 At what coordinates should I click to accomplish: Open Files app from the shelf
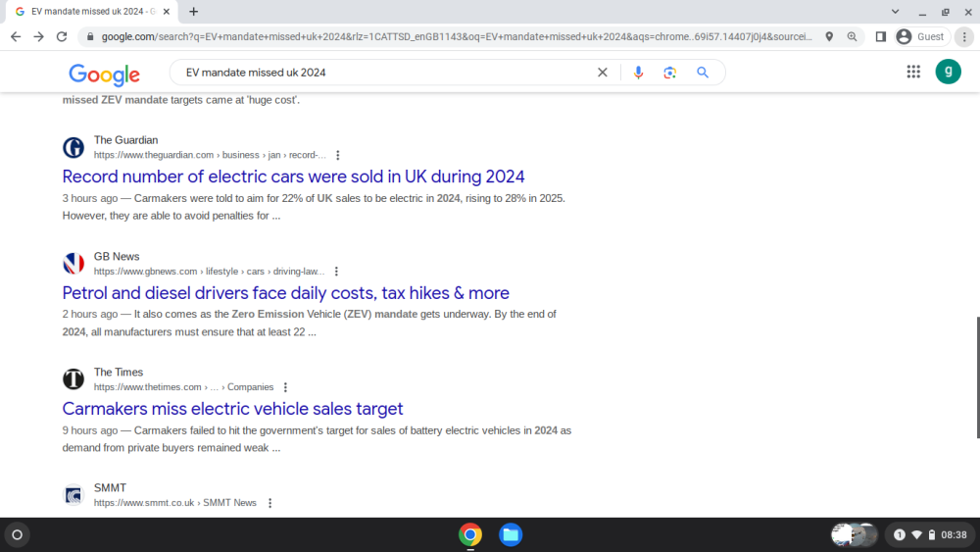click(x=511, y=535)
